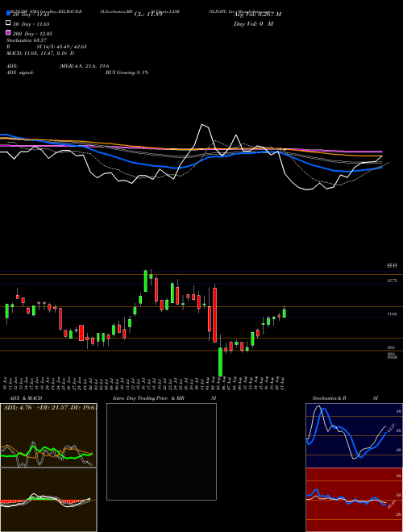Open the MACD histogram chart thumbnail
403x532 pixels.
(48, 500)
